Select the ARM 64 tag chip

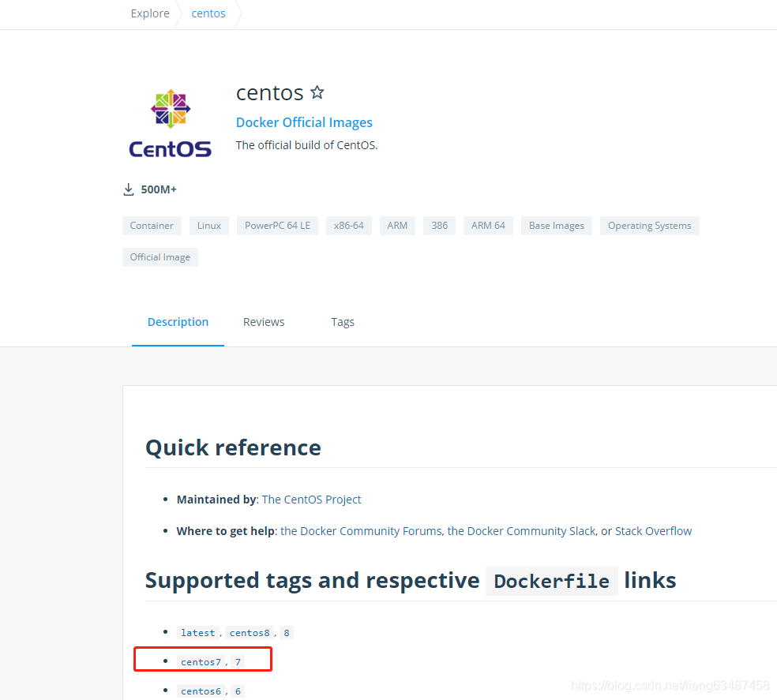[x=488, y=226]
